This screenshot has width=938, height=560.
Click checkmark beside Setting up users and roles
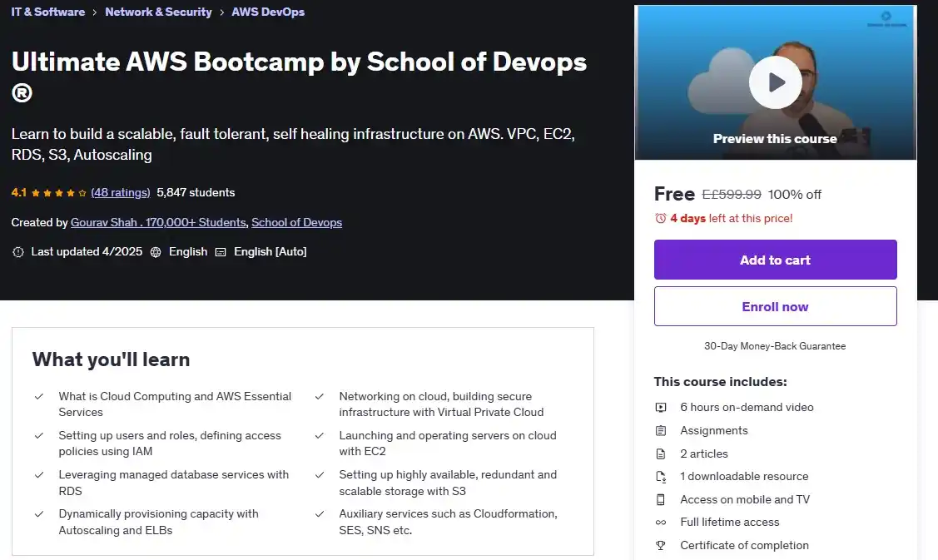click(x=39, y=435)
